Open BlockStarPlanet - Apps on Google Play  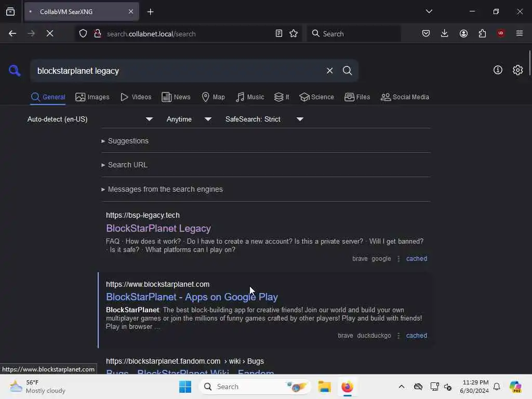[192, 297]
